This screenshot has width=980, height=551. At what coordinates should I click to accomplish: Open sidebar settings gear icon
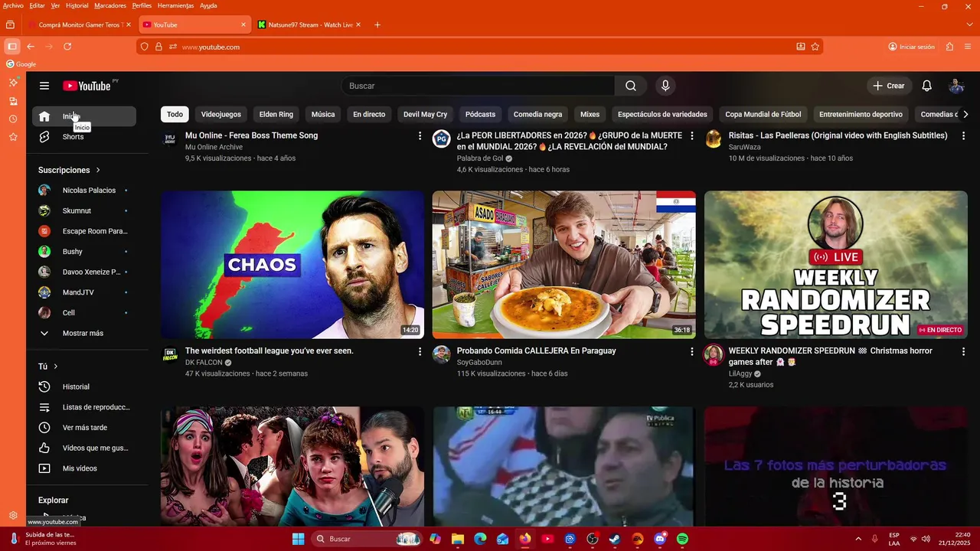13,516
